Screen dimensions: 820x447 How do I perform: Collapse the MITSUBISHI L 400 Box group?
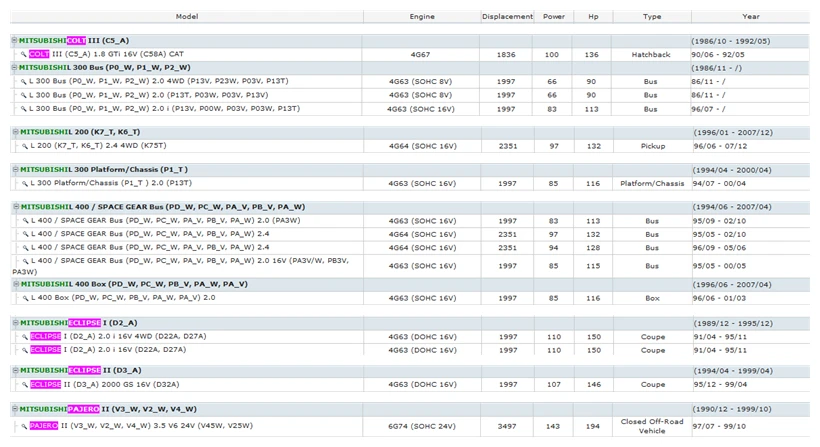point(16,284)
